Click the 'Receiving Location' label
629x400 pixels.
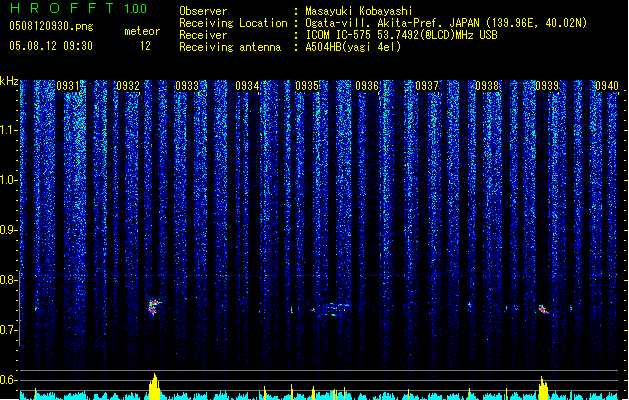pyautogui.click(x=233, y=23)
